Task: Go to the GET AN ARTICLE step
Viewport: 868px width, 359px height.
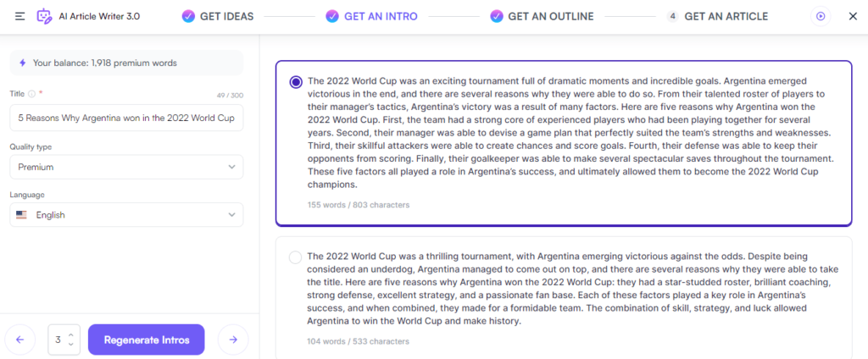Action: [x=726, y=16]
